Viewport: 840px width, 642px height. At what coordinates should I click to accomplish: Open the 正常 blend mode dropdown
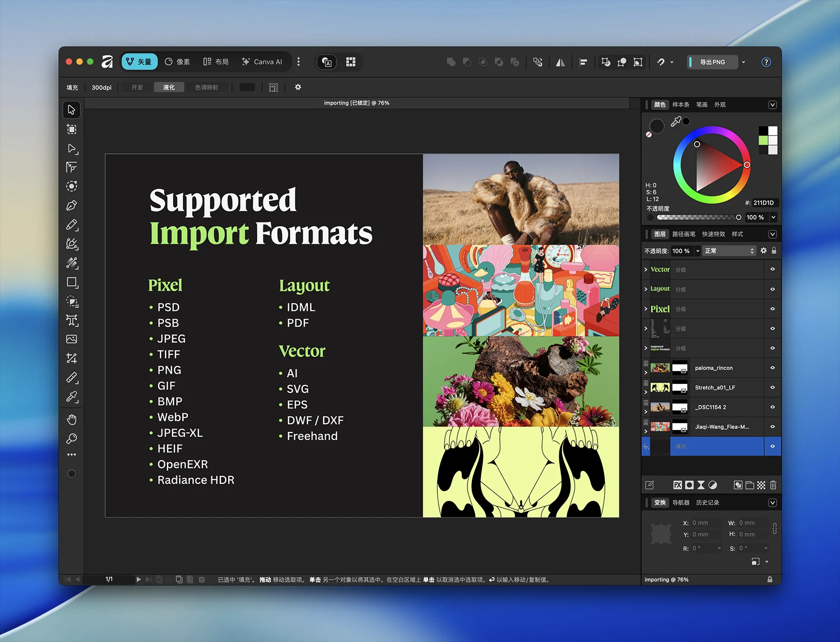pyautogui.click(x=729, y=251)
